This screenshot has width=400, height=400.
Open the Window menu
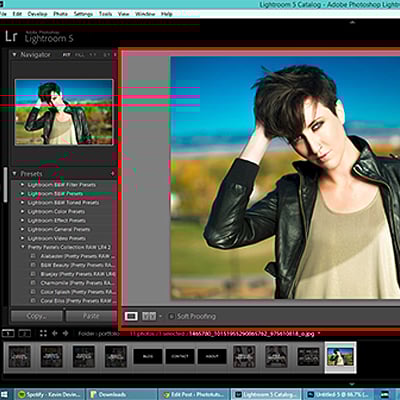click(x=145, y=14)
